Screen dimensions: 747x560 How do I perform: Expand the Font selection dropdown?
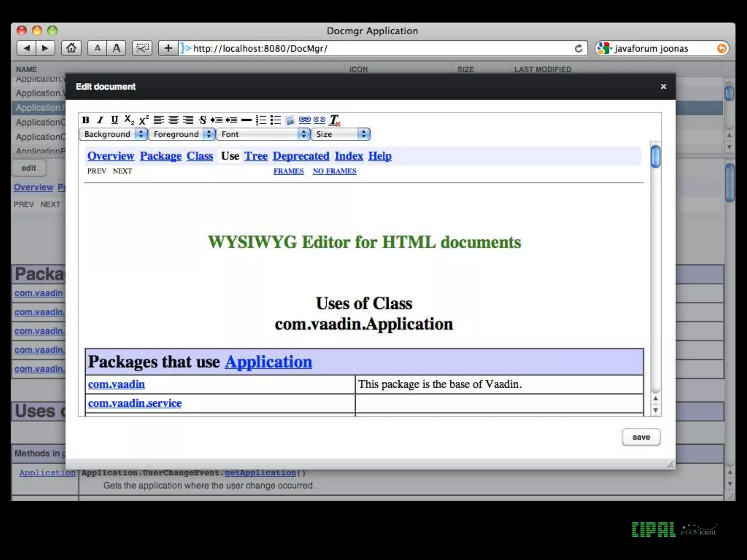[x=263, y=134]
